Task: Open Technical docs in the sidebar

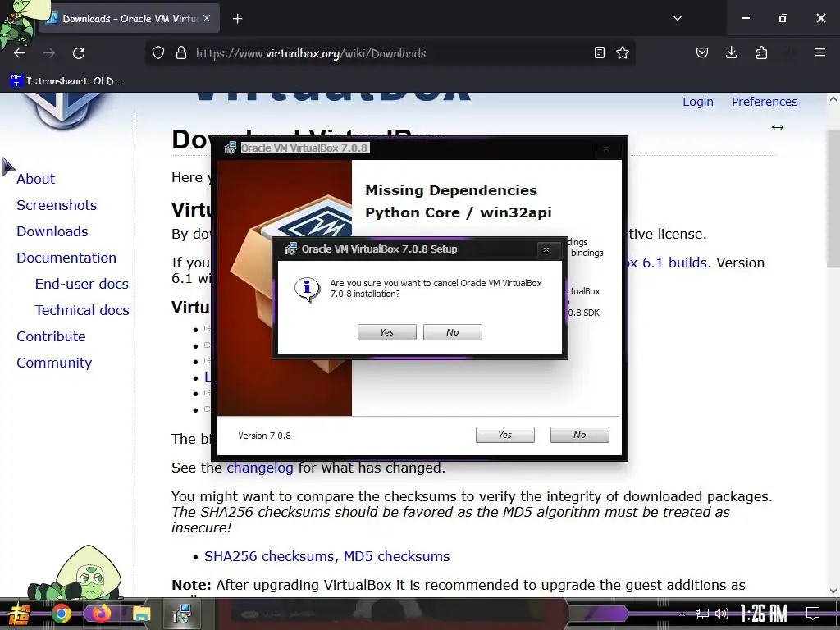Action: click(82, 310)
